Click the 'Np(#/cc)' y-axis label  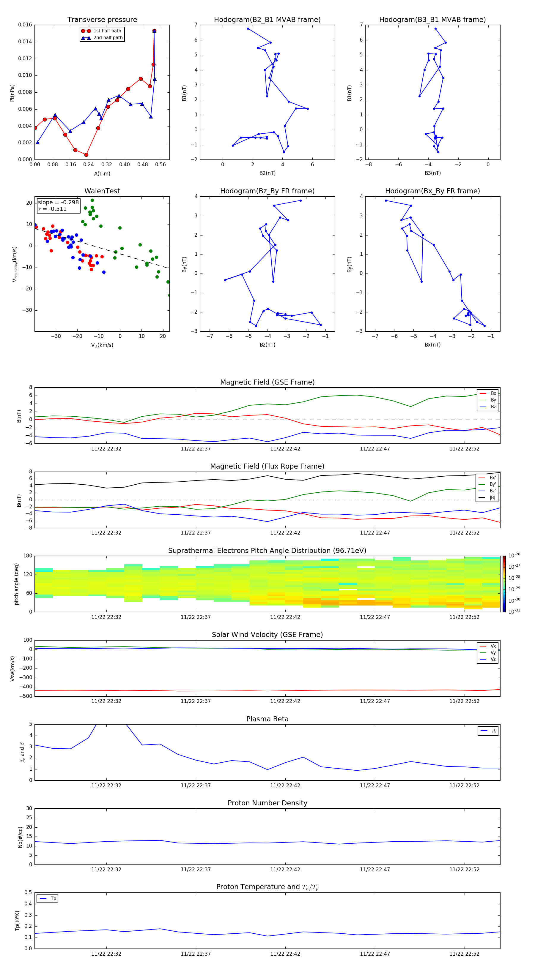pos(20,837)
